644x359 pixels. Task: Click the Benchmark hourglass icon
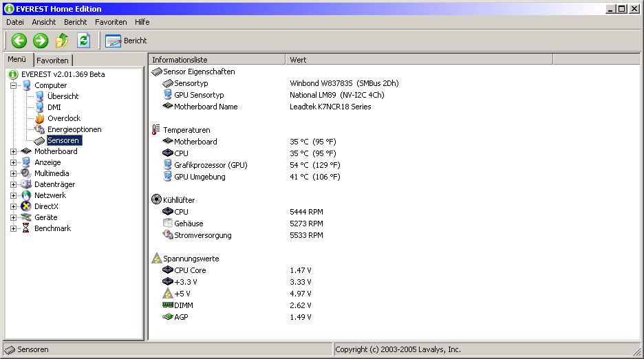[26, 228]
